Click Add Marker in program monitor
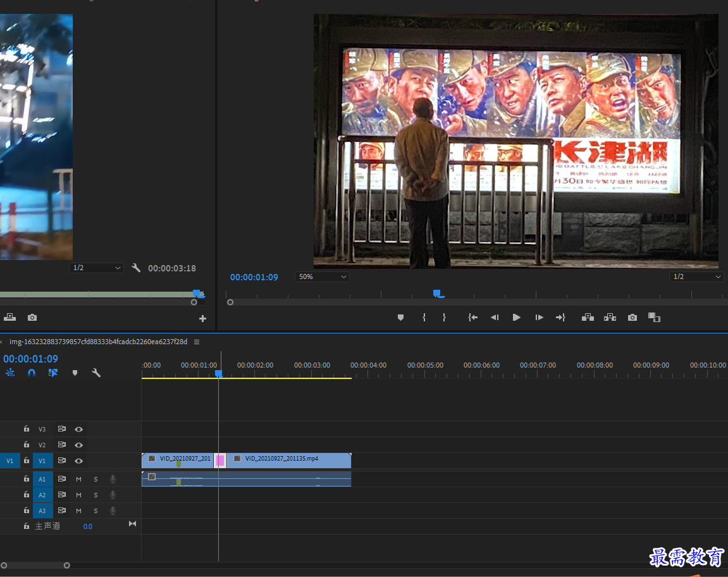This screenshot has width=728, height=577. coord(400,318)
